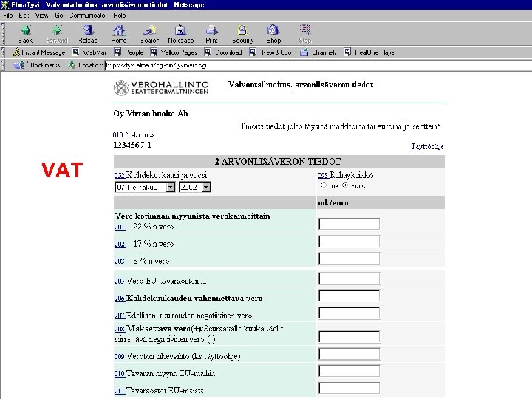532x399 pixels.
Task: Open the Help menu
Action: [120, 16]
